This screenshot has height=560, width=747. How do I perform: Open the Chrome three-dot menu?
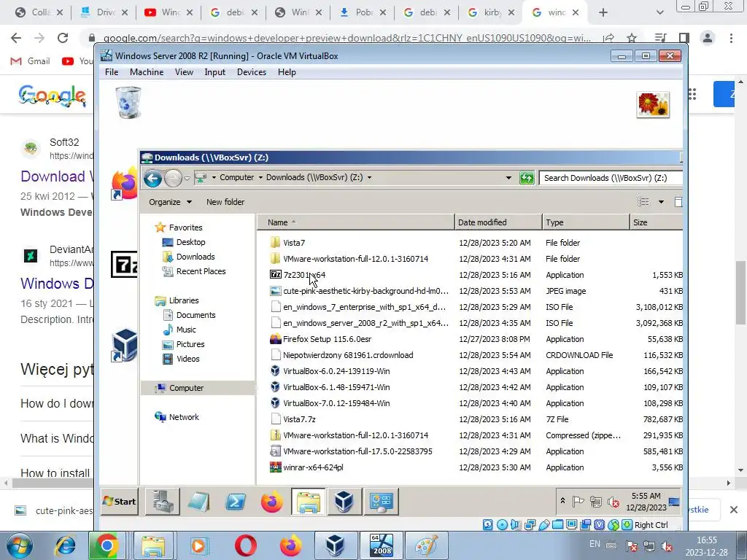(x=731, y=38)
